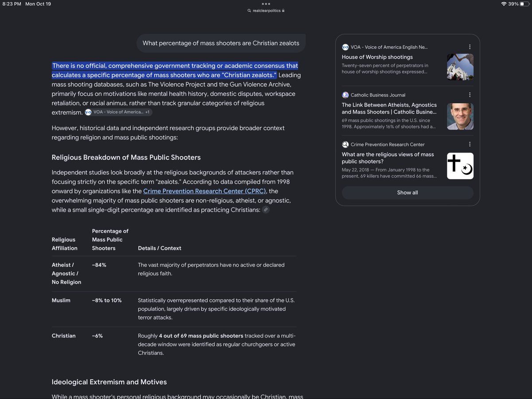Select the 'Christian' row label
This screenshot has width=532, height=399.
[64, 336]
